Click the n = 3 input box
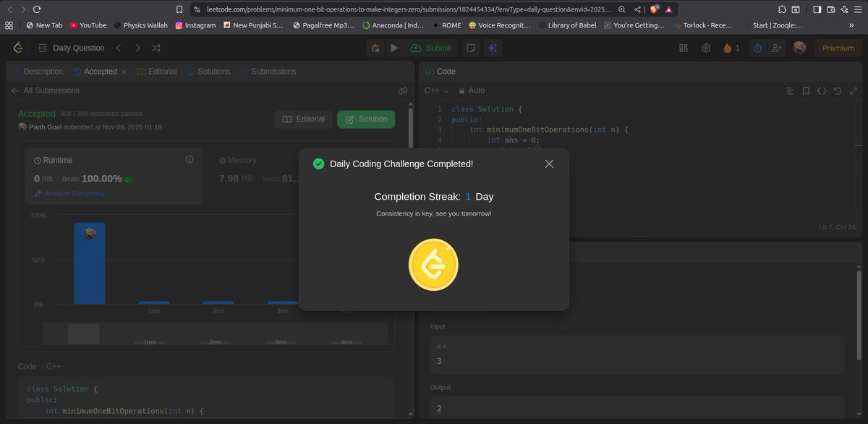The width and height of the screenshot is (868, 424). coord(637,354)
